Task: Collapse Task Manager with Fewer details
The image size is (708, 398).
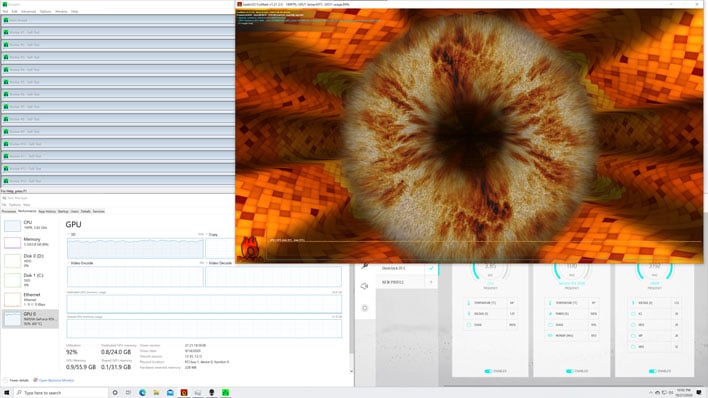Action: (x=16, y=380)
